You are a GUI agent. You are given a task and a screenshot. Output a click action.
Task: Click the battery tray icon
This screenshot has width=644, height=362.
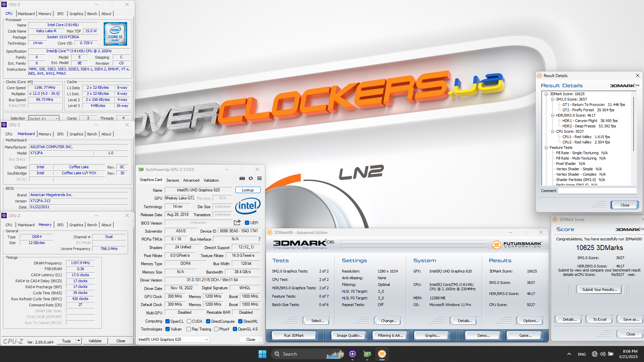[611, 354]
